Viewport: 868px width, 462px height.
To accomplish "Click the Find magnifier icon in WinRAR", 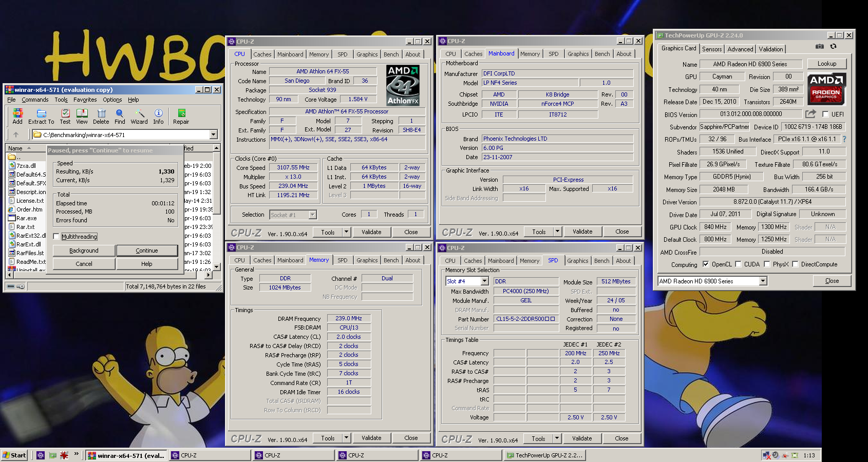I will pyautogui.click(x=120, y=113).
